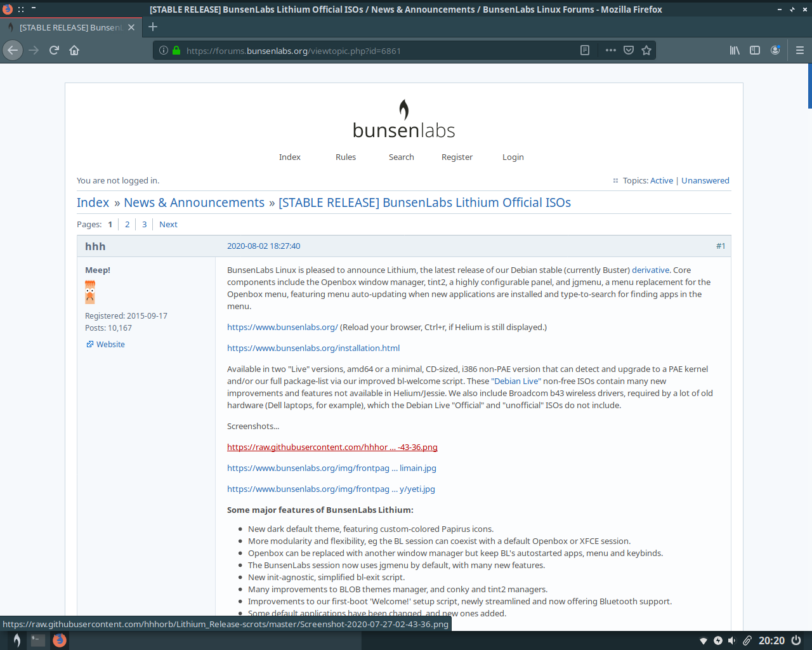Open the Login menu item
This screenshot has width=812, height=650.
[513, 157]
